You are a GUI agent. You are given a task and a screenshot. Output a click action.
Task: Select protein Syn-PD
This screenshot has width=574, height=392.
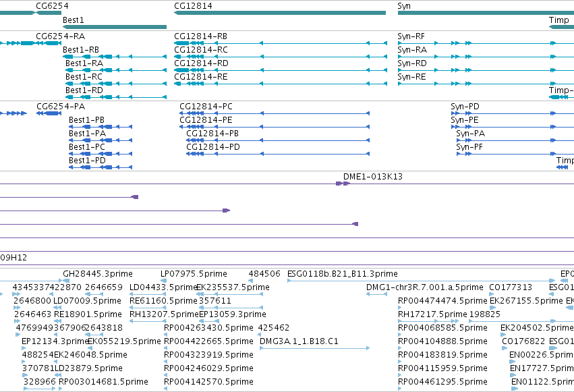click(x=513, y=113)
